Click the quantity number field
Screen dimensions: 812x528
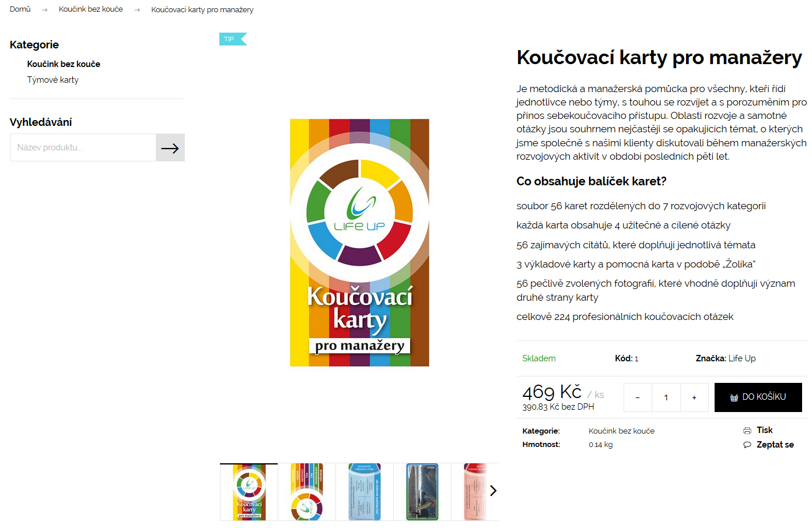coord(666,397)
